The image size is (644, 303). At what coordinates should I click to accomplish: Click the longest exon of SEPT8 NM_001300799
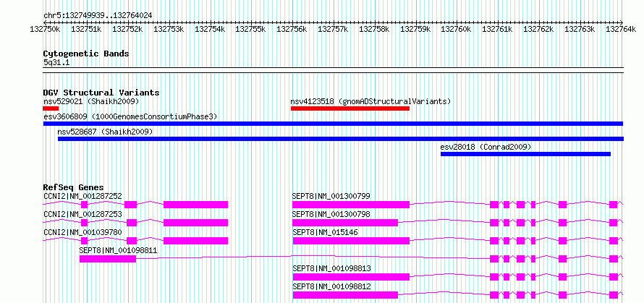coord(351,205)
